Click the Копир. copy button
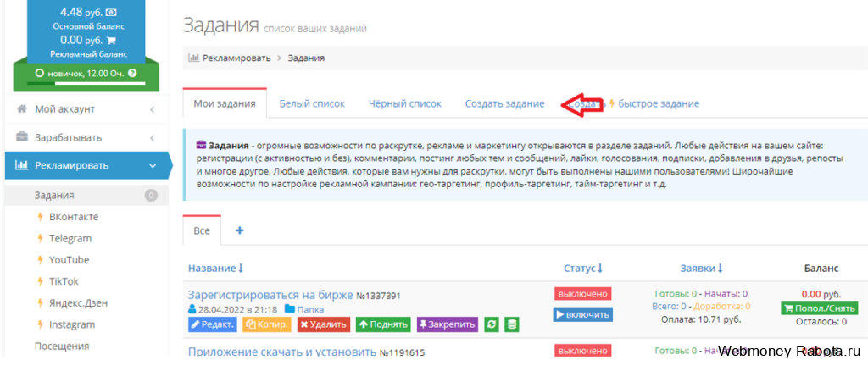Image resolution: width=868 pixels, height=366 pixels. pos(267,324)
